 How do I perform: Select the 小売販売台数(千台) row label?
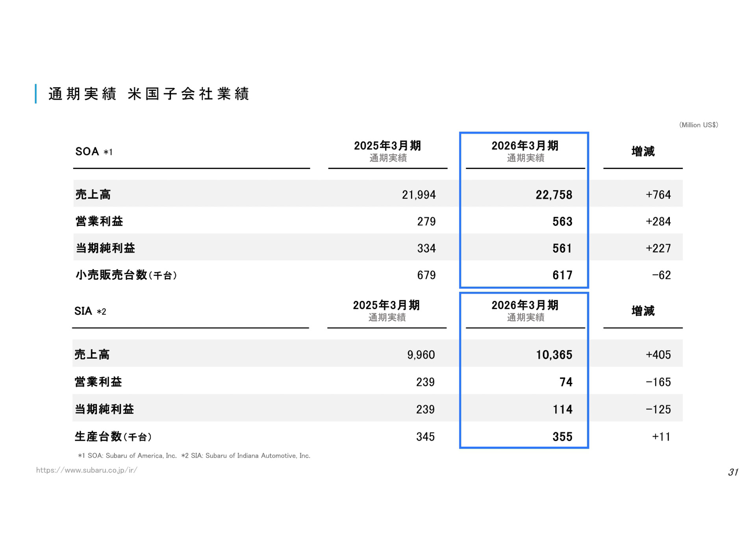[126, 275]
